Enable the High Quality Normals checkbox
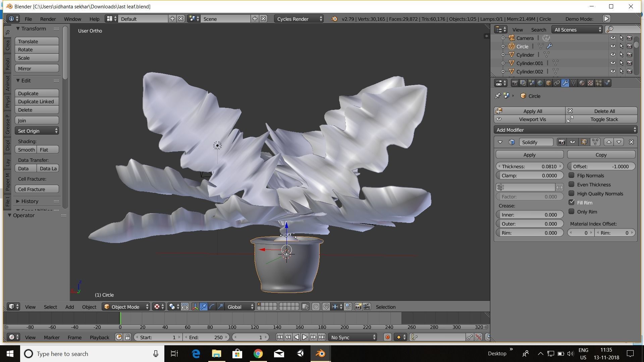Screen dimensions: 644x362 pyautogui.click(x=572, y=193)
